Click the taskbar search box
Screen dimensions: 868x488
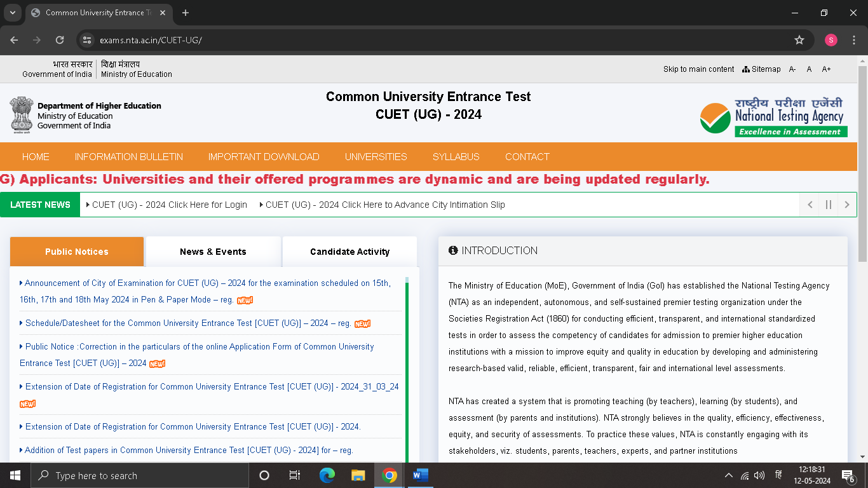point(140,475)
